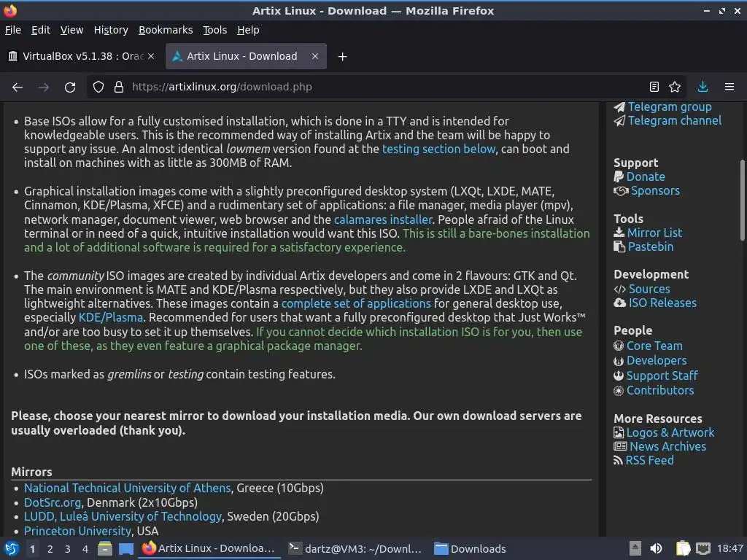This screenshot has height=560, width=747.
Task: Click the forward navigation arrow
Action: (x=43, y=87)
